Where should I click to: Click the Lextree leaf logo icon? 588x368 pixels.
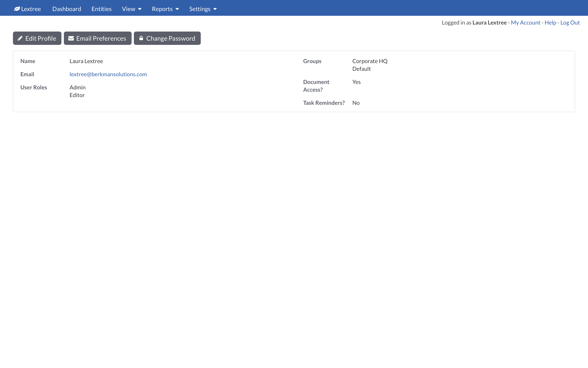coord(17,9)
